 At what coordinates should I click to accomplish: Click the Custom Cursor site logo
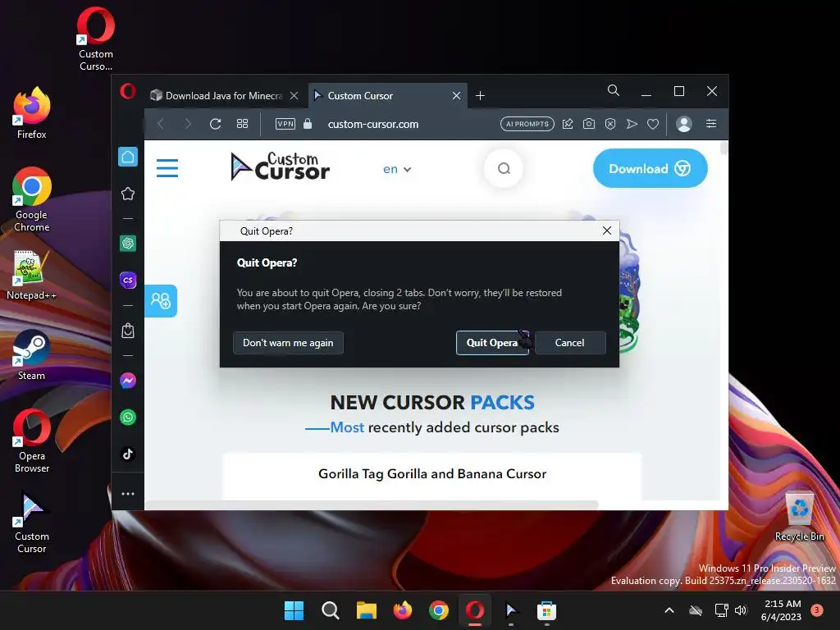pyautogui.click(x=281, y=167)
